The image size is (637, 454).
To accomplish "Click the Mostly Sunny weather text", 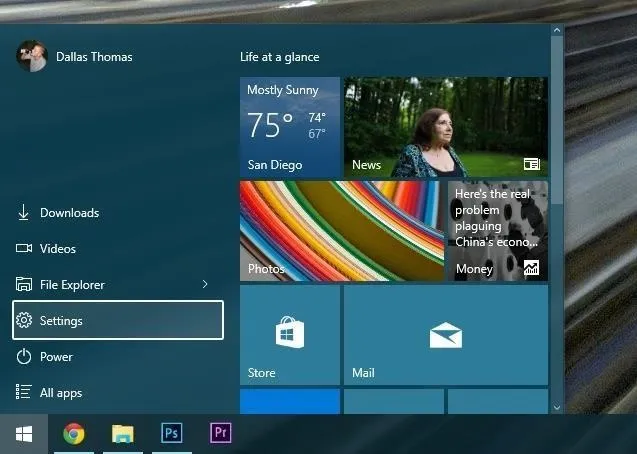I will click(x=283, y=90).
